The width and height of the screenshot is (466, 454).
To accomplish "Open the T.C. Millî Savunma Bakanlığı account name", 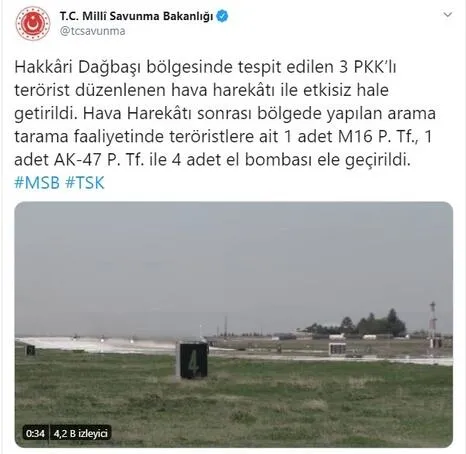I will [136, 16].
